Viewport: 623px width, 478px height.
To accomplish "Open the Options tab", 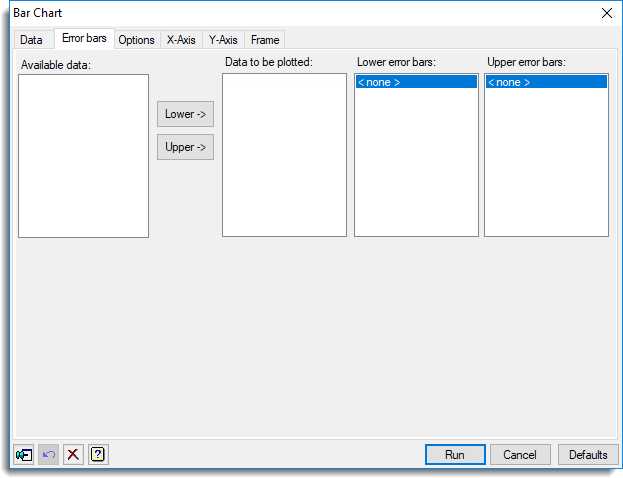I will point(136,40).
